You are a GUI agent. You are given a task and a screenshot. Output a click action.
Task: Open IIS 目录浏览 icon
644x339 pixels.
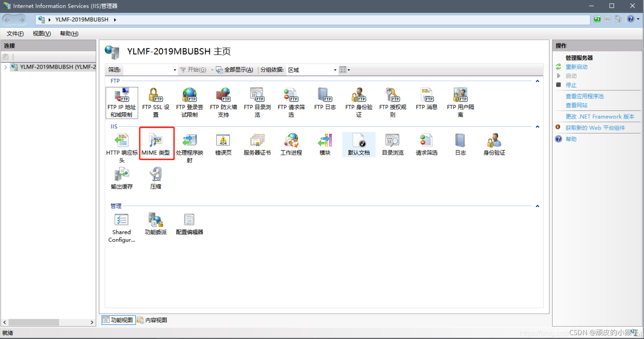coord(393,144)
